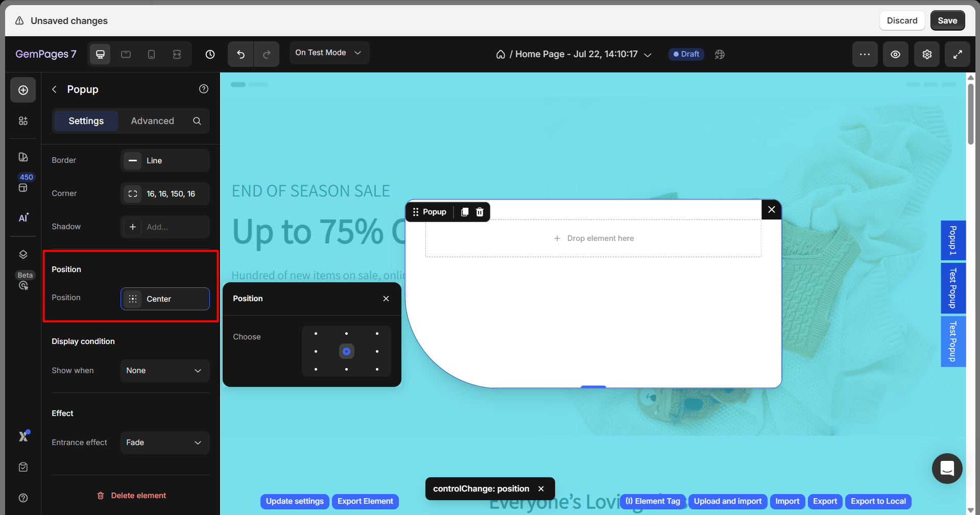Select the desktop device view icon
Screen dimensions: 980x515
(100, 54)
